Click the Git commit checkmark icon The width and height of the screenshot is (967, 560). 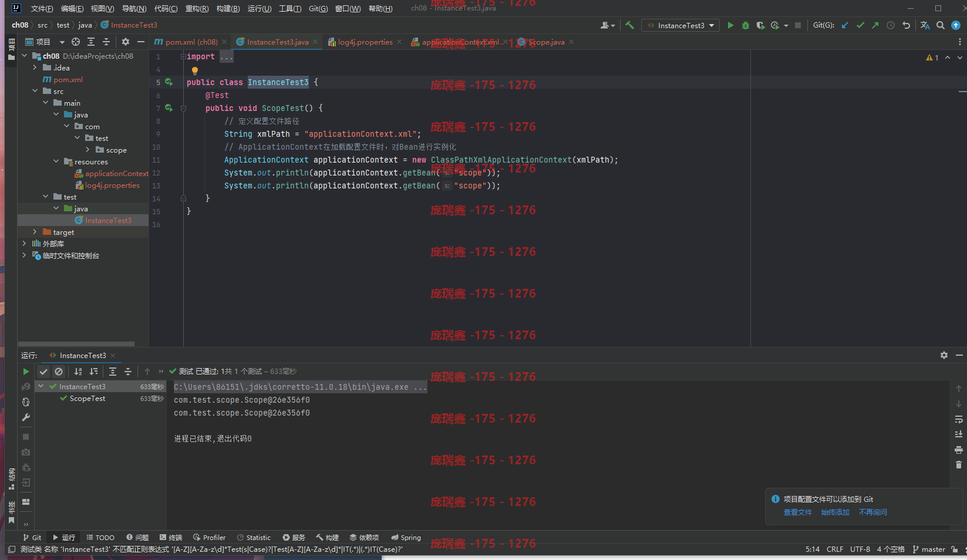click(860, 25)
